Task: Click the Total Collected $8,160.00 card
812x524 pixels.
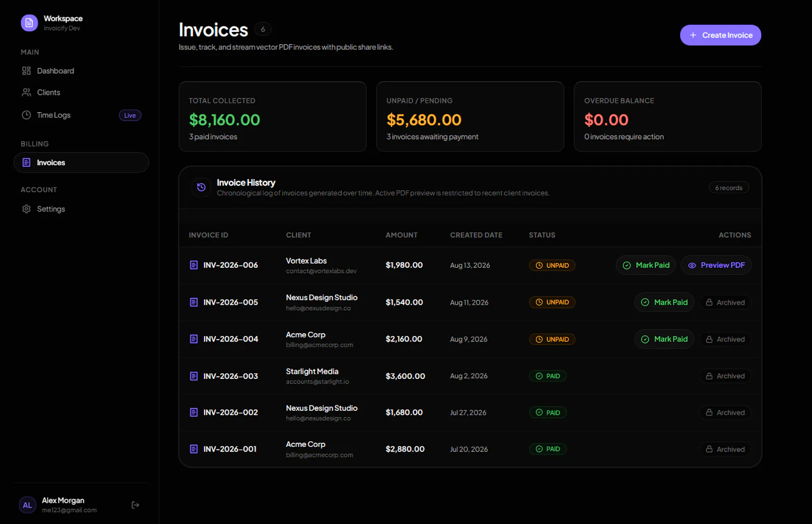Action: [x=273, y=117]
